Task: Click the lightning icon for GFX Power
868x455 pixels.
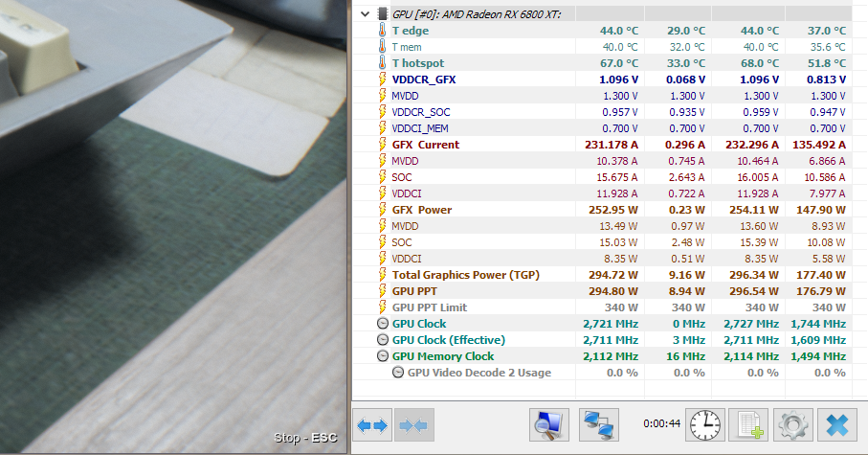Action: tap(382, 210)
